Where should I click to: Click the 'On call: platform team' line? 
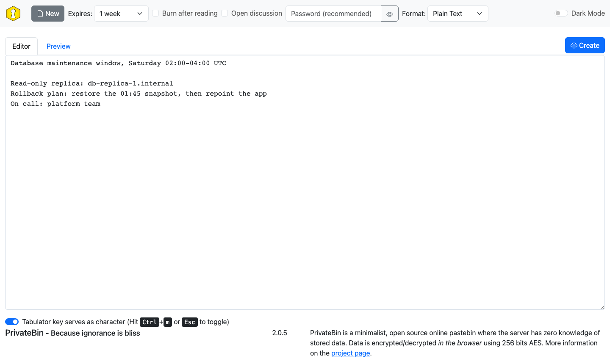coord(55,104)
